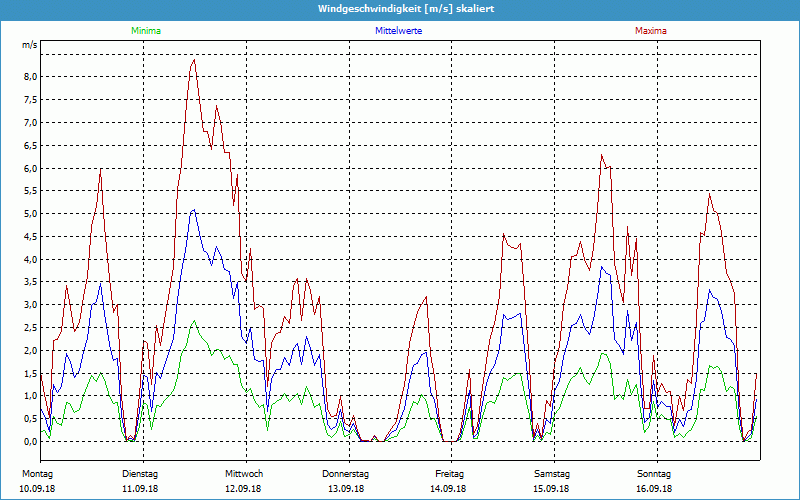
Task: Click the 1,0 y-axis value
Action: tap(31, 396)
